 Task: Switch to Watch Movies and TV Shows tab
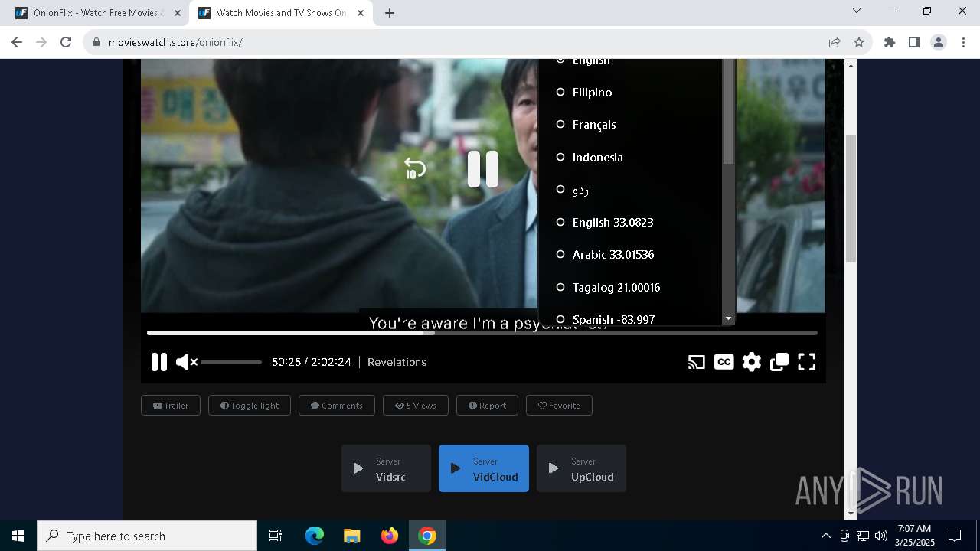pyautogui.click(x=280, y=13)
